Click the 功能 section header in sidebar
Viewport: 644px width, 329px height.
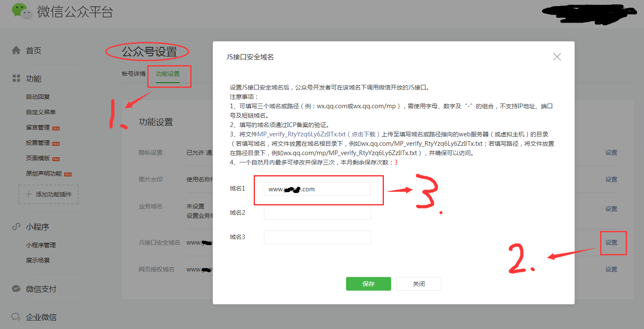point(34,79)
